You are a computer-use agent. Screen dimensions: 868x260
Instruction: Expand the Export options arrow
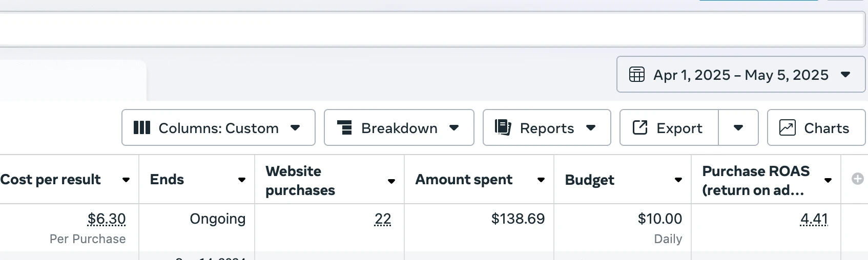tap(738, 128)
